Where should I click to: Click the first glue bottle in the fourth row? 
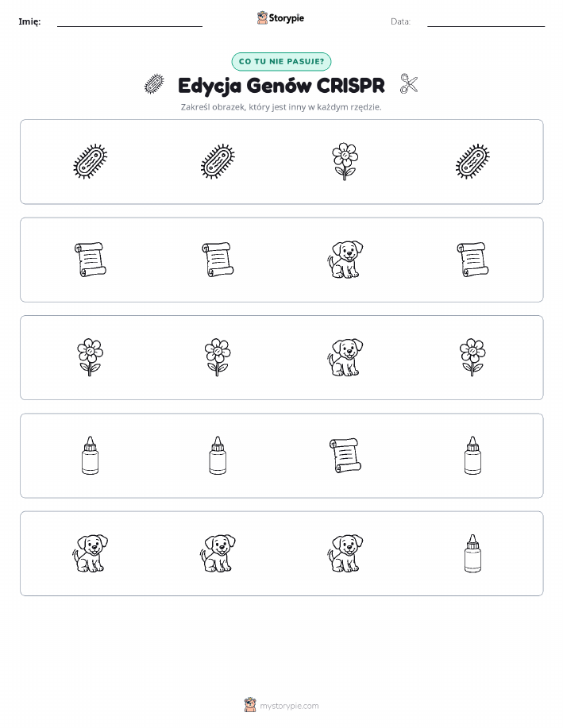point(90,455)
